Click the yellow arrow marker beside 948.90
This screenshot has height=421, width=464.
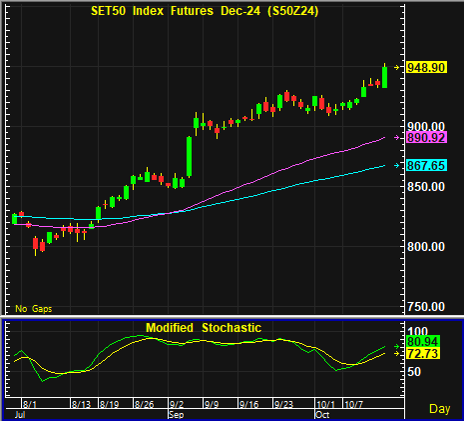[x=397, y=68]
